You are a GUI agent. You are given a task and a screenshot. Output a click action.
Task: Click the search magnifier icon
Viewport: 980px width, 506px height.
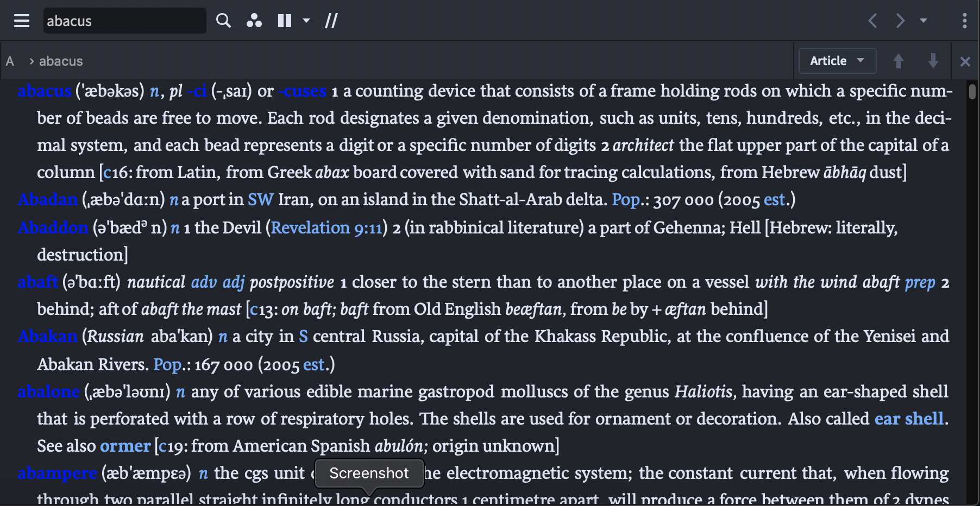[223, 21]
